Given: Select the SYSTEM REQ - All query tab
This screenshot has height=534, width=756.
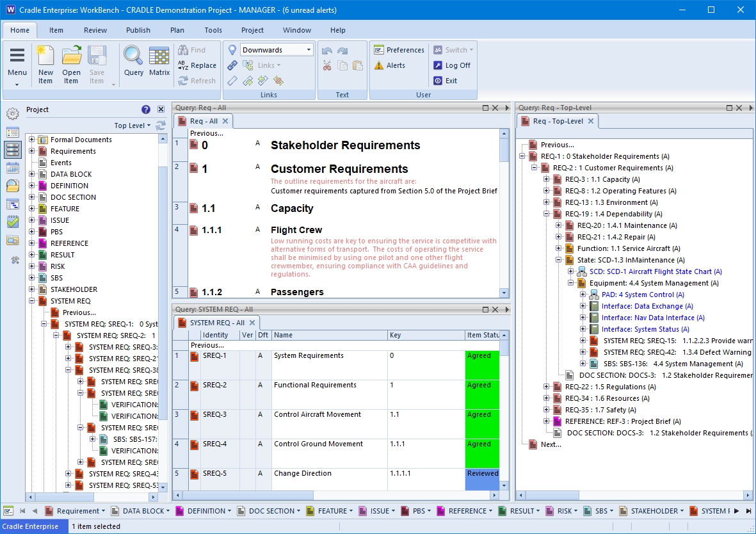Looking at the screenshot, I should pos(216,323).
